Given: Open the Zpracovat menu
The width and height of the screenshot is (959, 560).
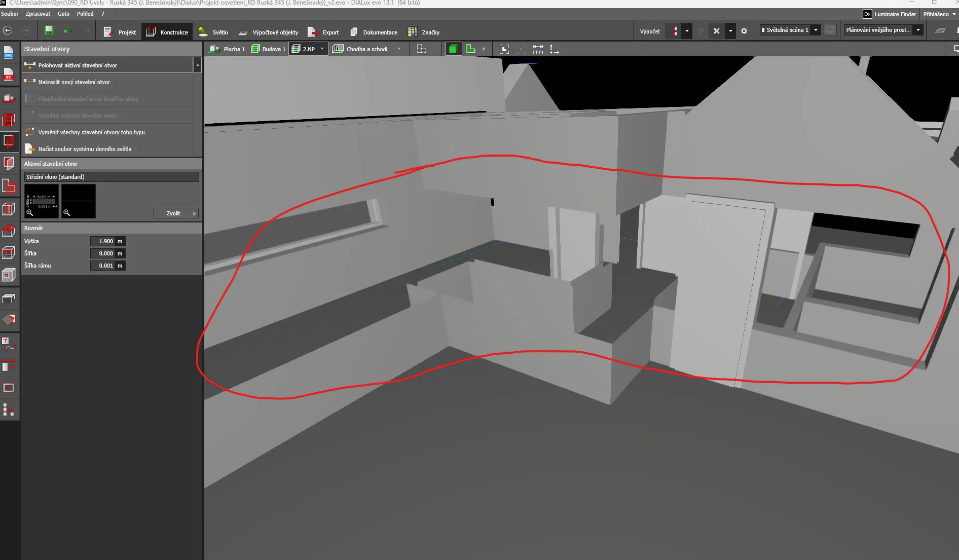Looking at the screenshot, I should click(x=38, y=14).
